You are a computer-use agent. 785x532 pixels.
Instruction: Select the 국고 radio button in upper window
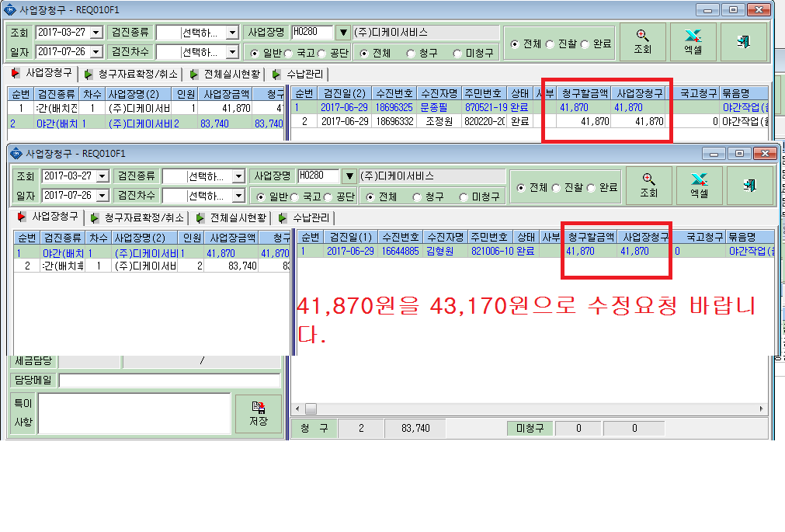click(288, 53)
